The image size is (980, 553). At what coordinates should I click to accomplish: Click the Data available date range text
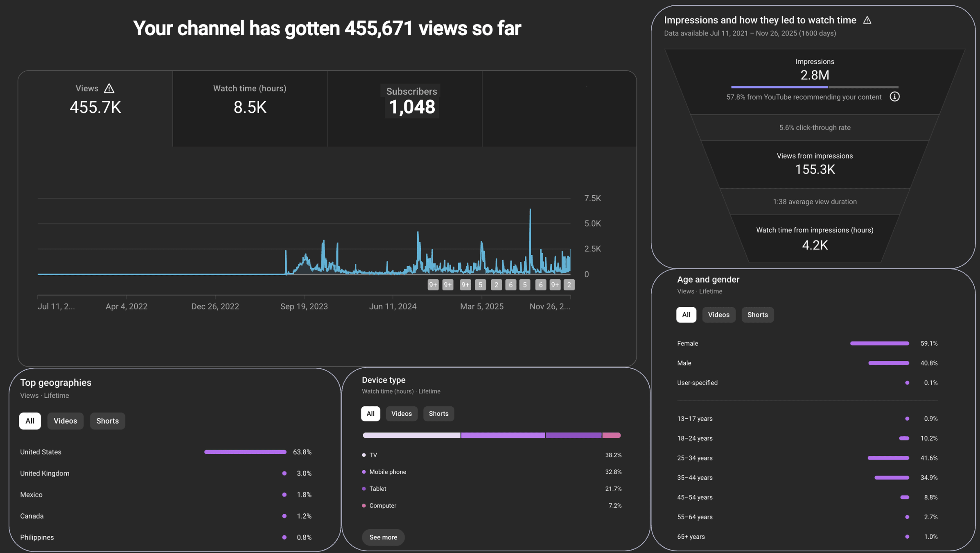pos(750,33)
